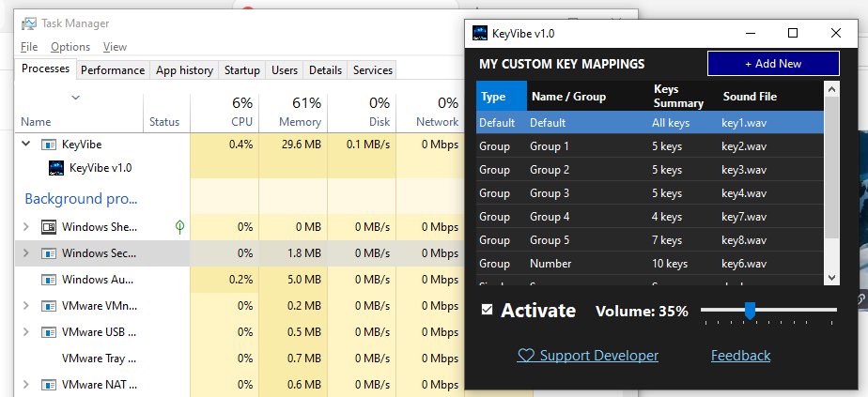The height and width of the screenshot is (397, 868).
Task: Expand the Windows Security process row
Action: [25, 253]
